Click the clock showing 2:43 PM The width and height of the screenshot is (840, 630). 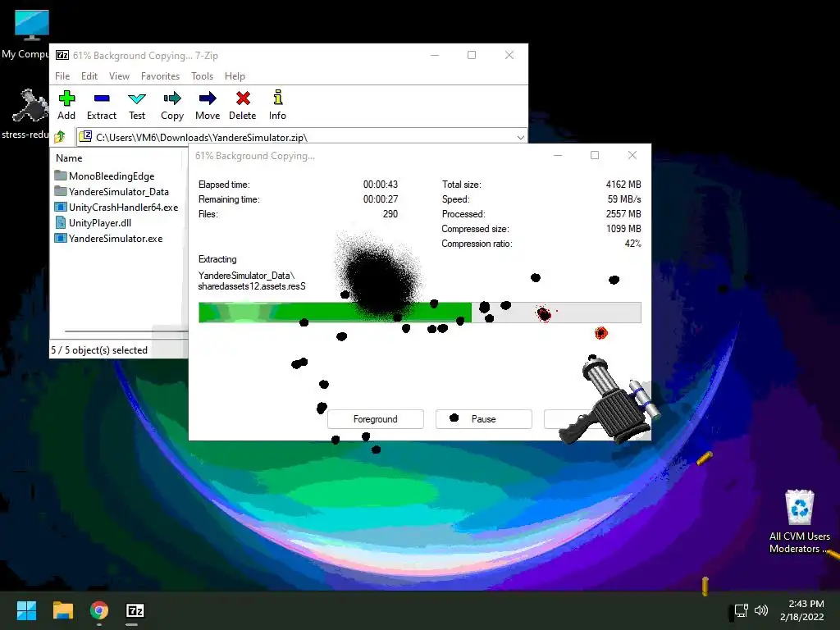pos(806,604)
